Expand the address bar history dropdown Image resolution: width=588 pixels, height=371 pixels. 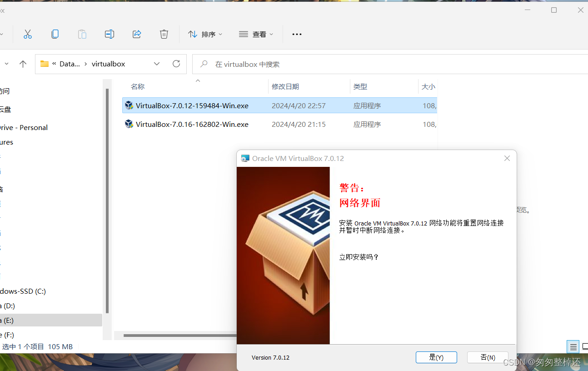157,64
